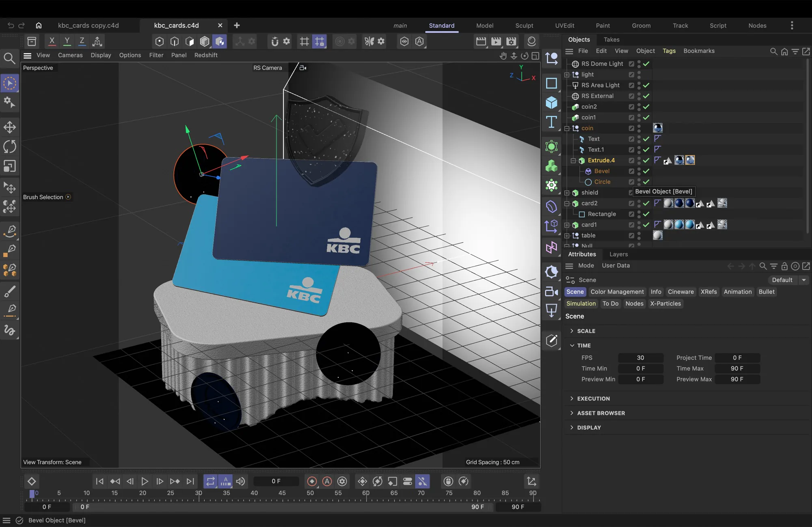This screenshot has height=527, width=812.
Task: Select the Scale tool in left palette
Action: (10, 166)
